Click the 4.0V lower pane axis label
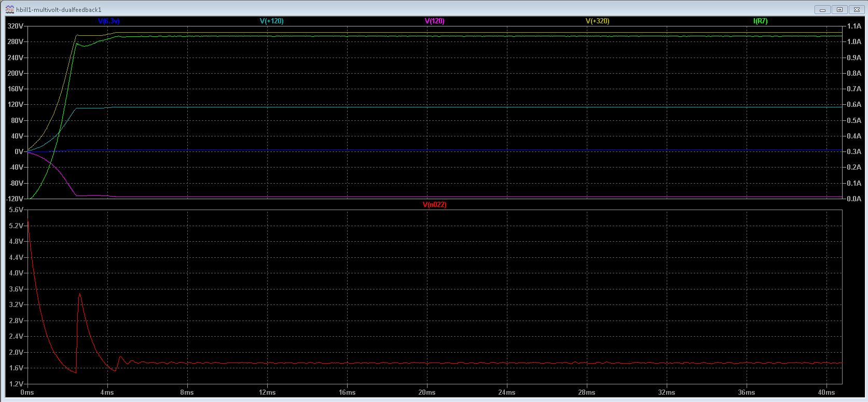868x402 pixels. tap(17, 273)
